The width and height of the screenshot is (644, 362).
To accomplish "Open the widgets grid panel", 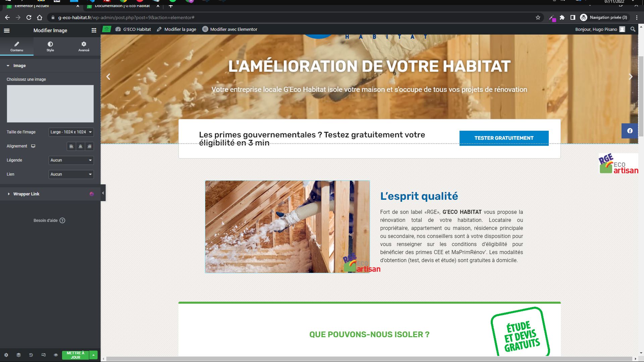I will click(x=94, y=31).
